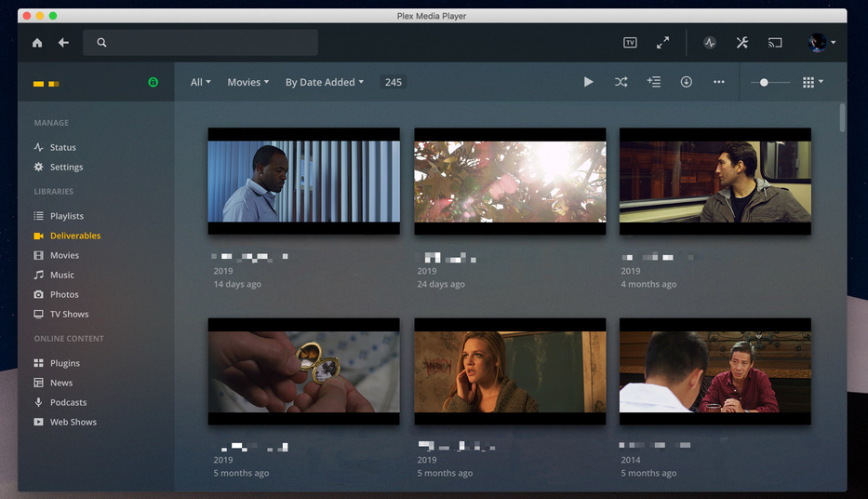Viewport: 868px width, 499px height.
Task: Click the Settings gear icon in sidebar
Action: tap(38, 167)
